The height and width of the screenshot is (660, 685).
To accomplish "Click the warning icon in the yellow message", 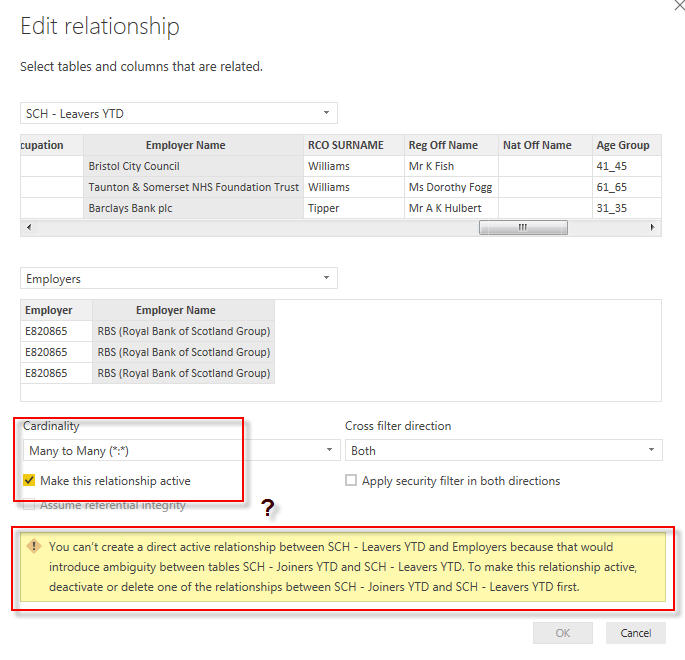I will [34, 546].
